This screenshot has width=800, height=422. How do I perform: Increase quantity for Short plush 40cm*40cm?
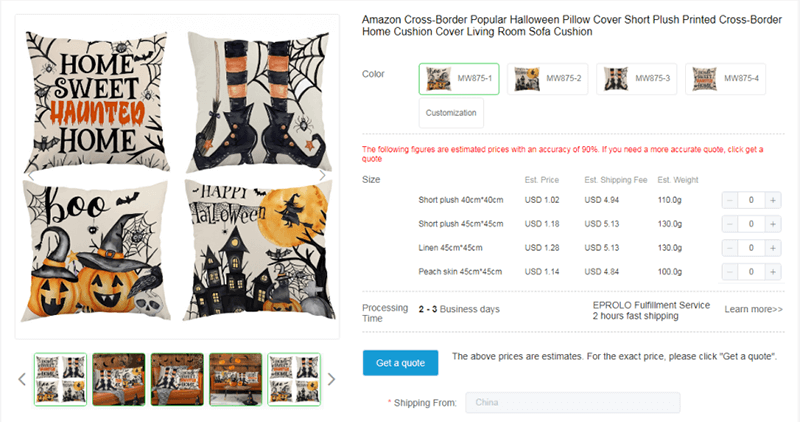click(772, 200)
